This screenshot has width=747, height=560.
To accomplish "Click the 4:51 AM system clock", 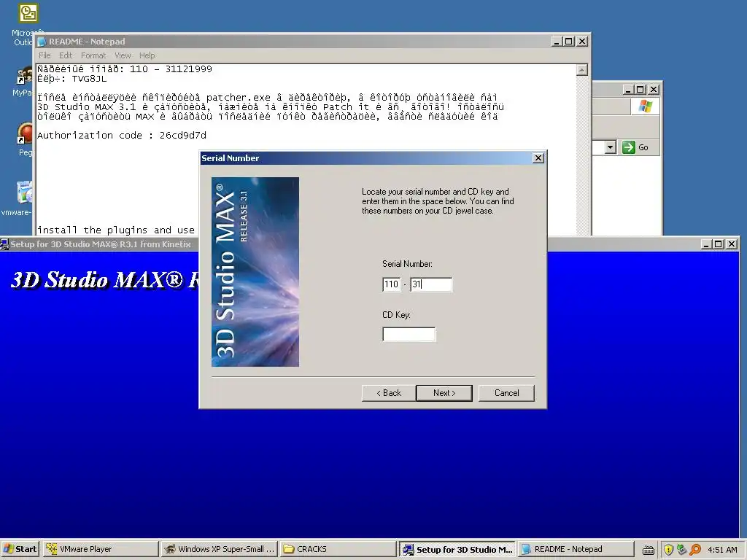I will [722, 550].
